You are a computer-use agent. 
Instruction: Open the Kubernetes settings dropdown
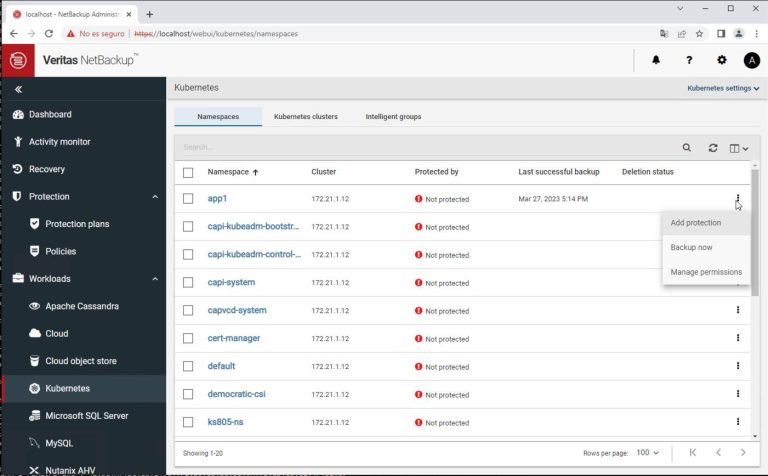pos(722,88)
